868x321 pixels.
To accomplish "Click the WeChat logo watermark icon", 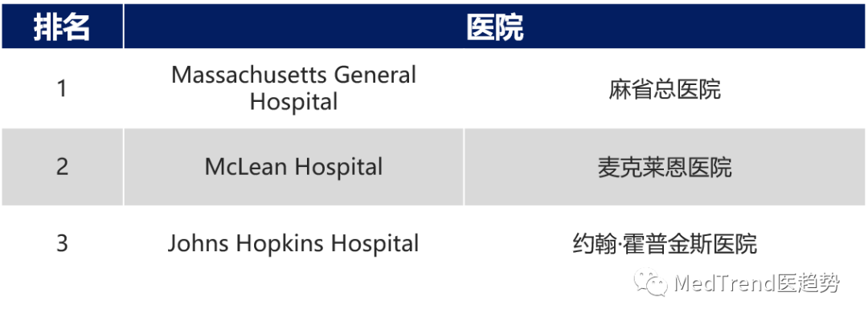I will coord(651,282).
